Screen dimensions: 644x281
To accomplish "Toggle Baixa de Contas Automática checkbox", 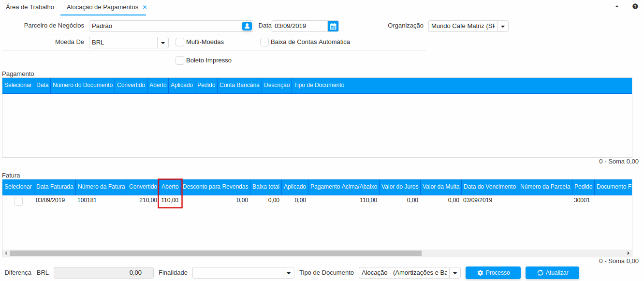I will coord(264,42).
